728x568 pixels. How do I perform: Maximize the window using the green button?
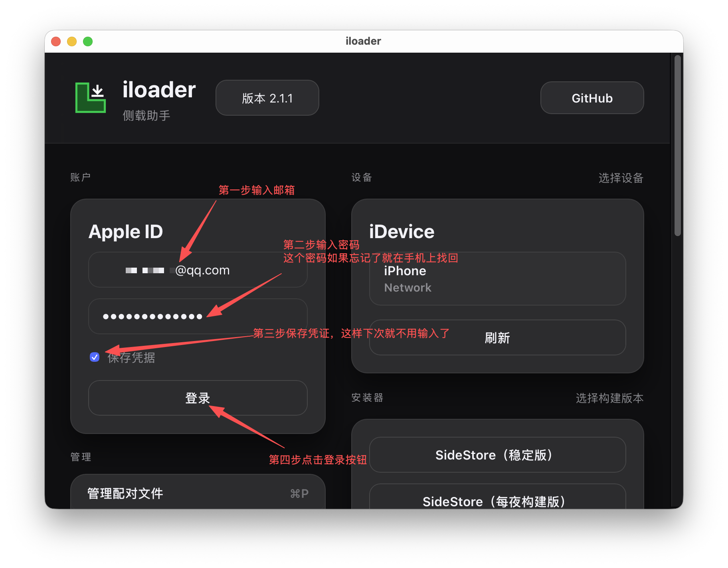coord(88,41)
